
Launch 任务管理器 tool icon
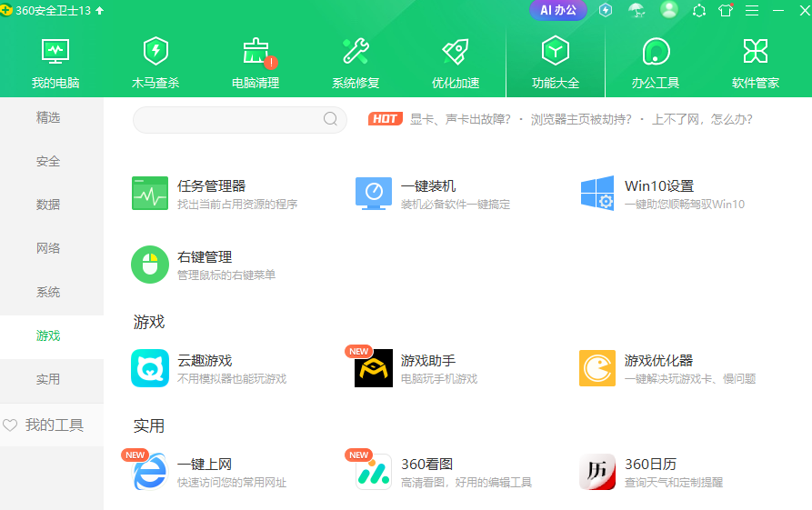[x=150, y=193]
